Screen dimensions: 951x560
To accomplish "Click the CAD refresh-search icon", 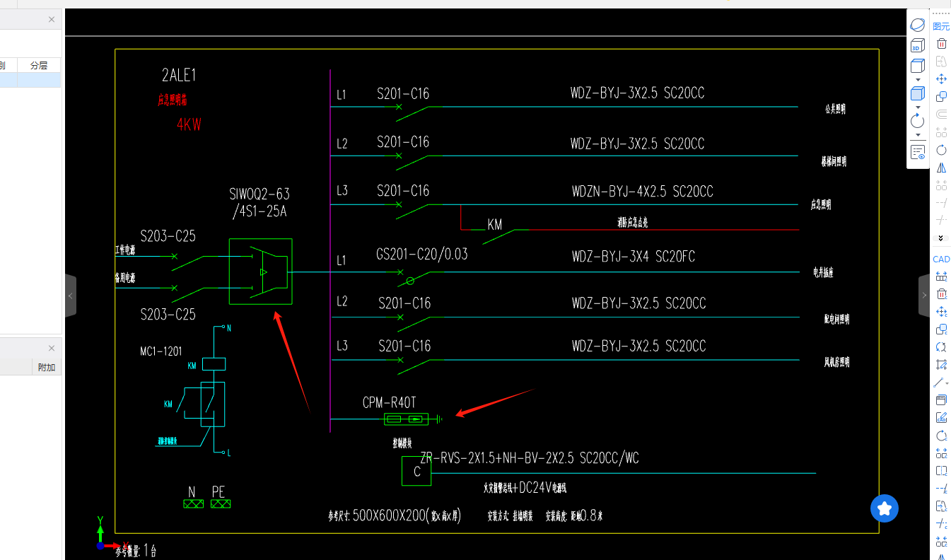I will [x=941, y=347].
